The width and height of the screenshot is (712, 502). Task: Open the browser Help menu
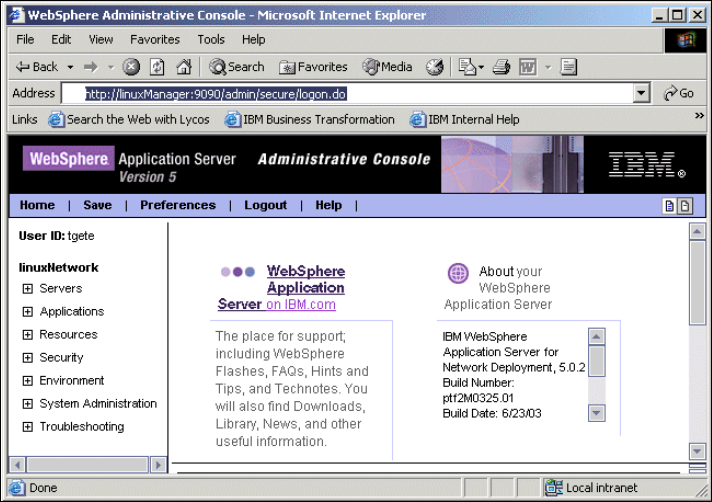point(253,39)
